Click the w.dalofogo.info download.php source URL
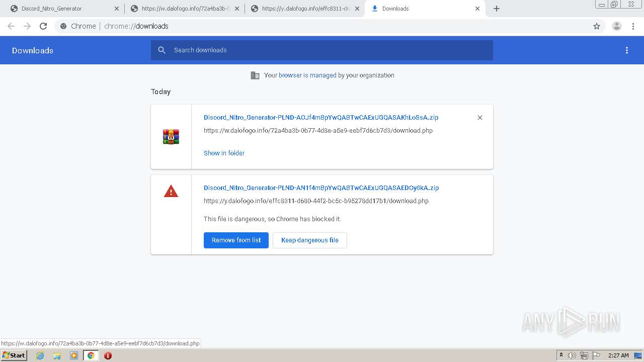 point(318,131)
